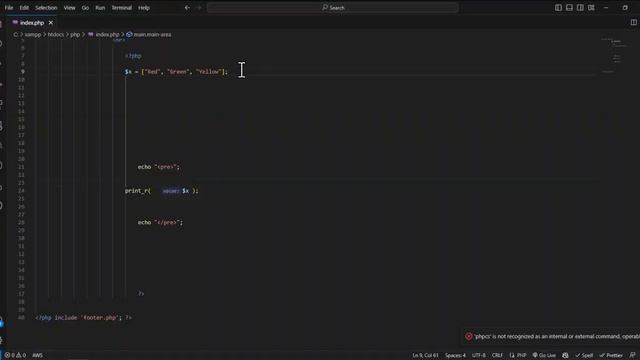Click the htdocs breadcrumb segment
640x360 pixels.
pyautogui.click(x=56, y=35)
